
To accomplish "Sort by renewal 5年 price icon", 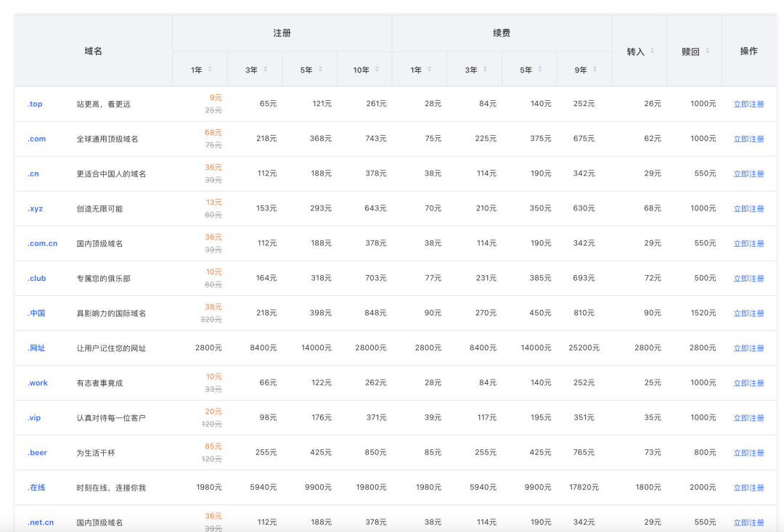I will click(540, 69).
